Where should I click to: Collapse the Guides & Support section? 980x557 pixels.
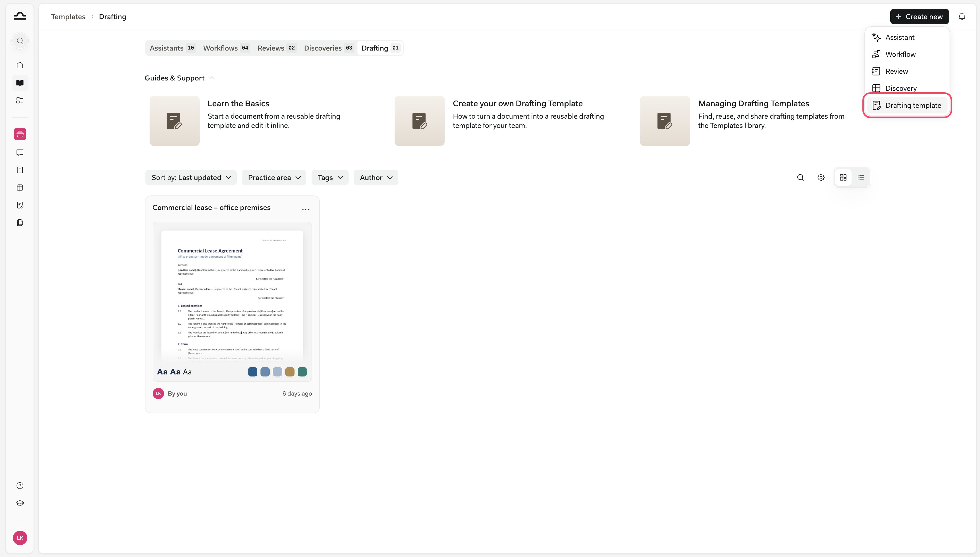point(180,78)
